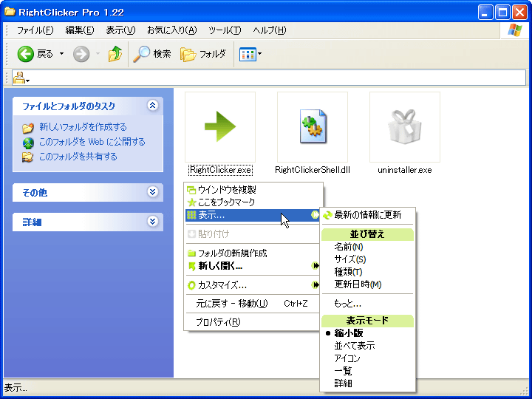Click the address bar folder icon
This screenshot has height=399, width=532.
[x=19, y=78]
